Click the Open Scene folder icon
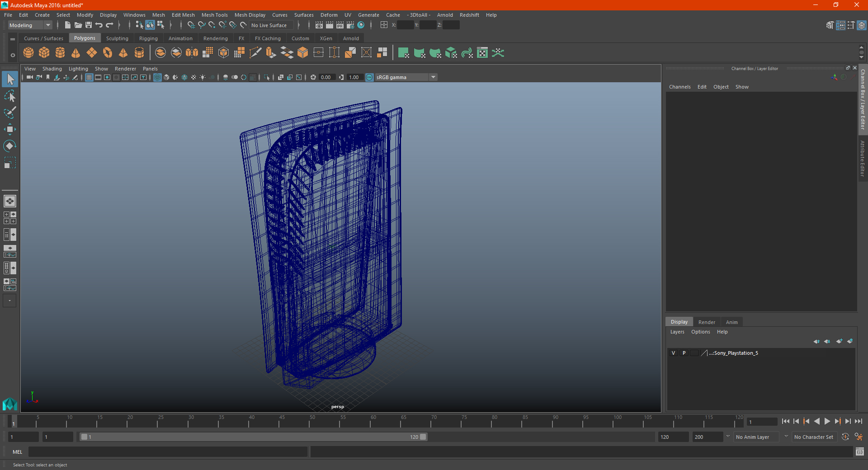 [78, 25]
